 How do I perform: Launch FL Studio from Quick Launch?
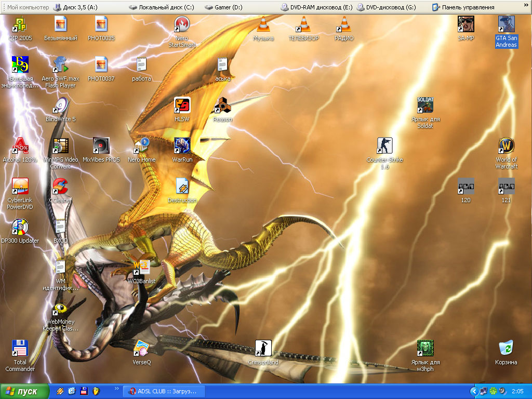click(x=96, y=391)
